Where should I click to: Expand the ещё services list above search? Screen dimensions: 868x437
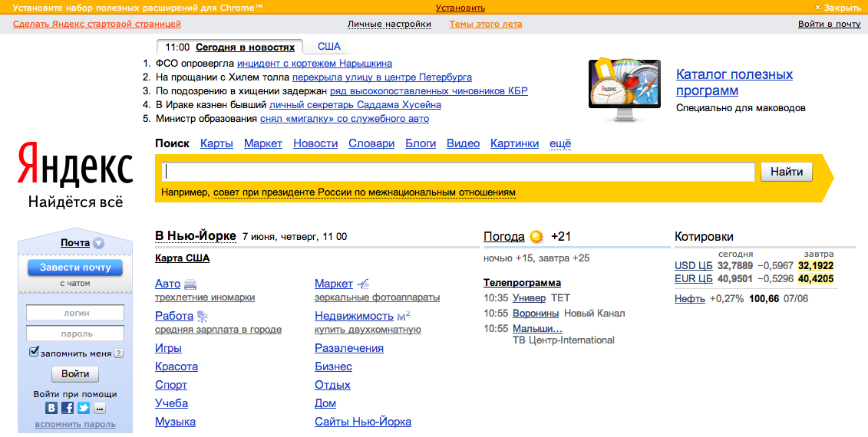pos(560,143)
